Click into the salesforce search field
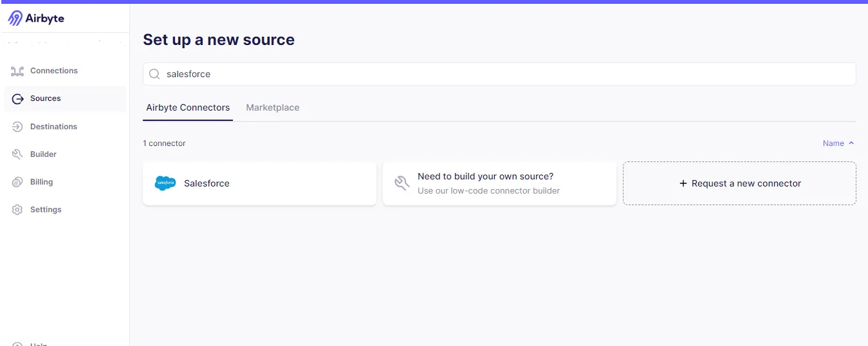868x346 pixels. tap(499, 74)
